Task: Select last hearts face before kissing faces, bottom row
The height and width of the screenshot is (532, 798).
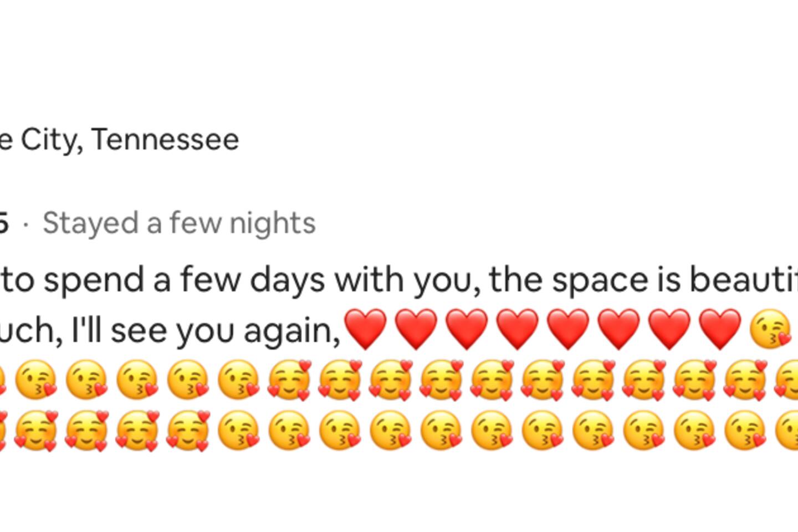Action: click(187, 431)
